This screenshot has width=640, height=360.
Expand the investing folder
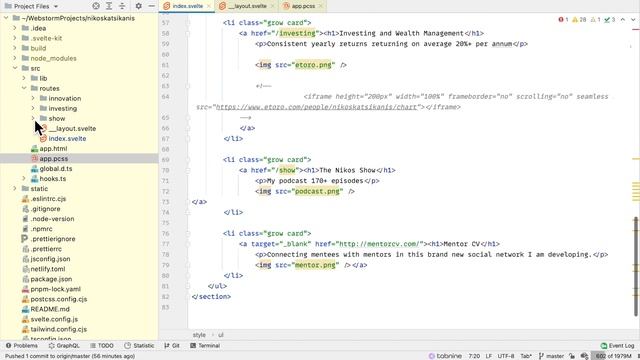(x=33, y=108)
